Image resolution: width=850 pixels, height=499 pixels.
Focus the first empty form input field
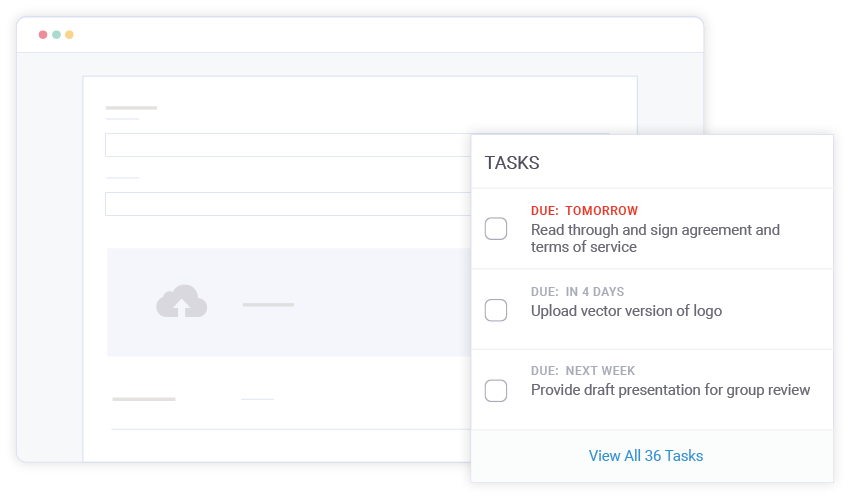pyautogui.click(x=288, y=145)
